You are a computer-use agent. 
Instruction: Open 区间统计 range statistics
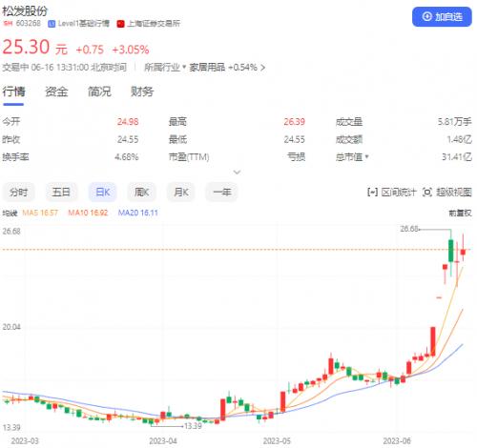pyautogui.click(x=391, y=192)
